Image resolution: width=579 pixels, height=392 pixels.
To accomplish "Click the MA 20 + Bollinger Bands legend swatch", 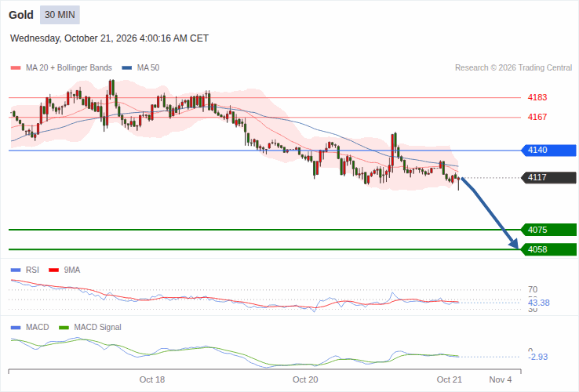I will (x=16, y=68).
